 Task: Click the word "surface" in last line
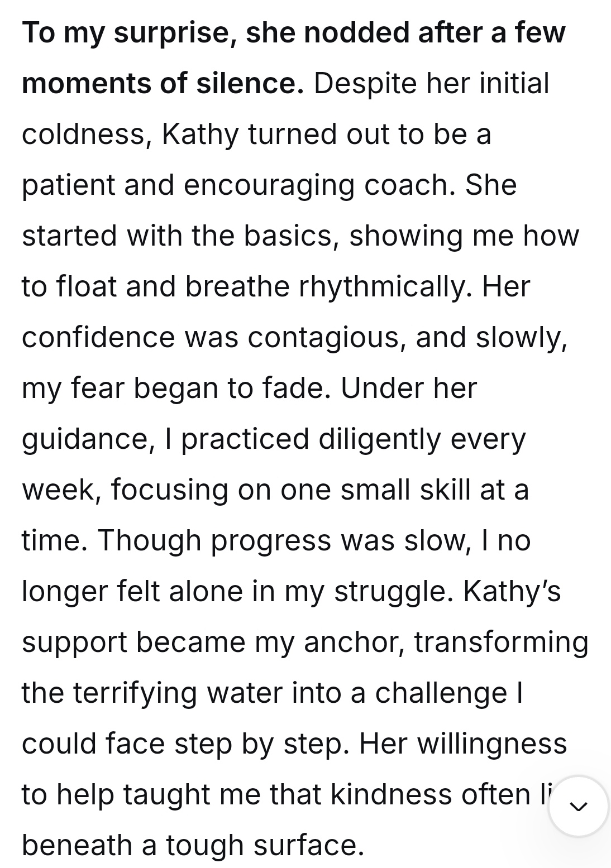coord(308,846)
